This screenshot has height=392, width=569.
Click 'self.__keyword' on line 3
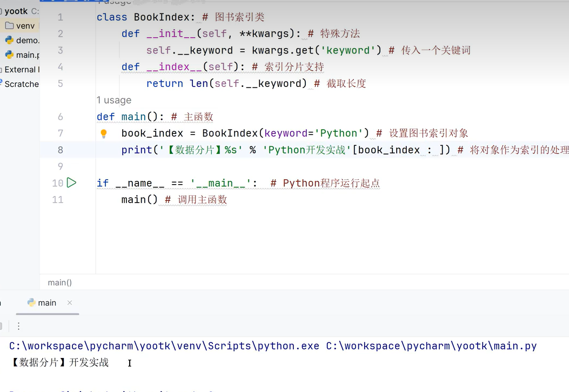pos(190,50)
